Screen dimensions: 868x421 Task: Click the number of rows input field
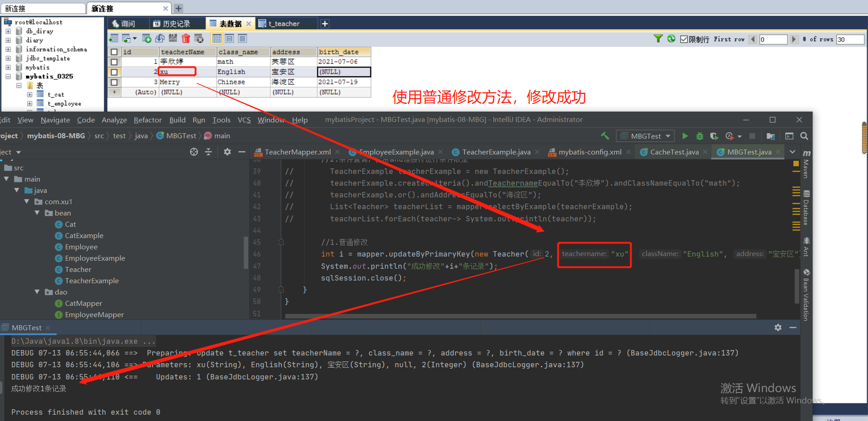pos(850,39)
